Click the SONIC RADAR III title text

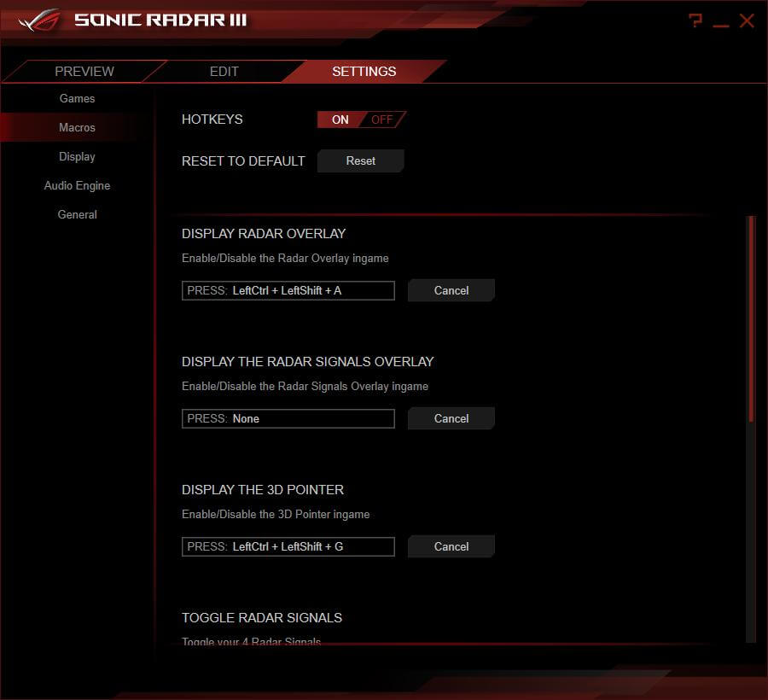click(x=160, y=20)
